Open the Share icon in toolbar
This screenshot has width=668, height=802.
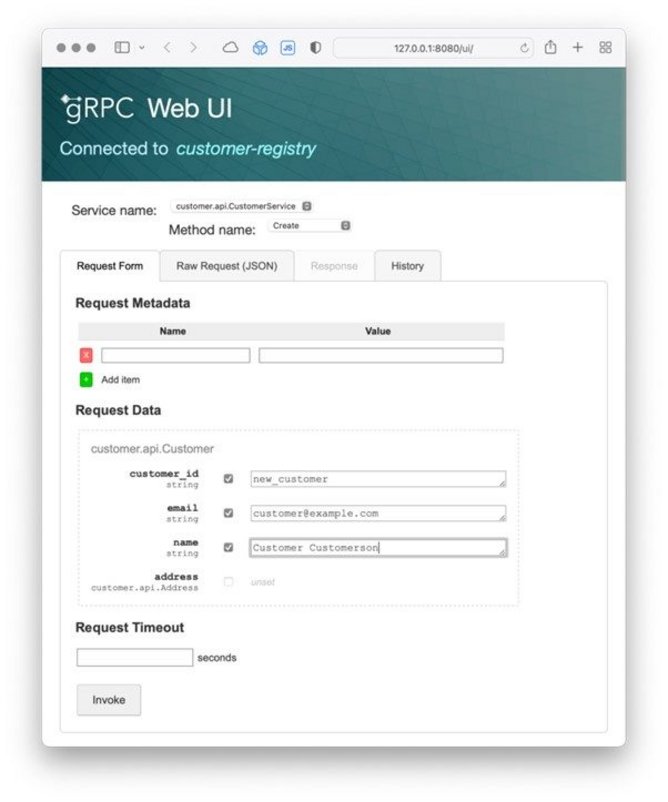point(550,47)
